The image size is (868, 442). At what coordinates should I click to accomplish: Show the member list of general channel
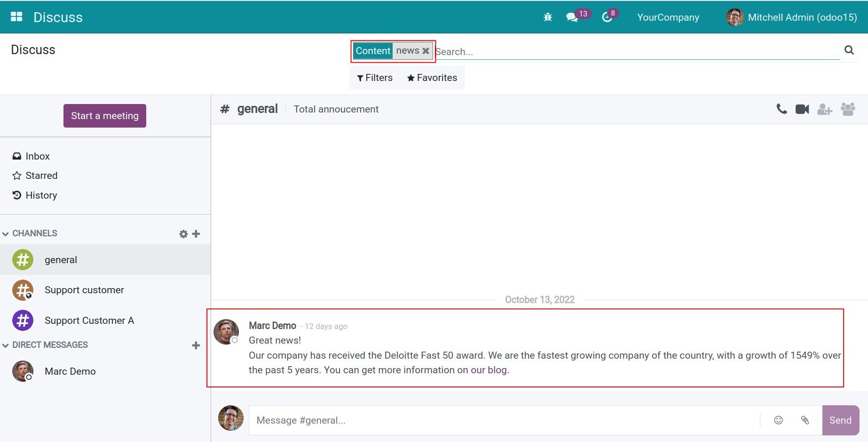click(848, 109)
